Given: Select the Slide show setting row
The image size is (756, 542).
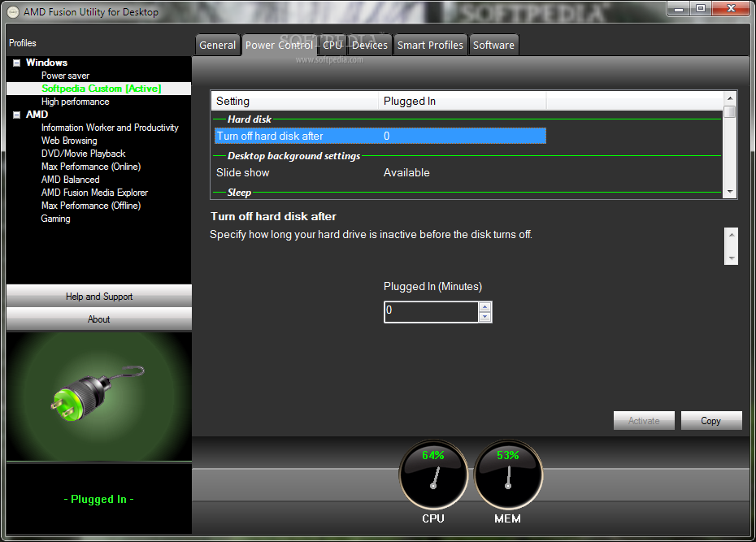Looking at the screenshot, I should tap(380, 172).
